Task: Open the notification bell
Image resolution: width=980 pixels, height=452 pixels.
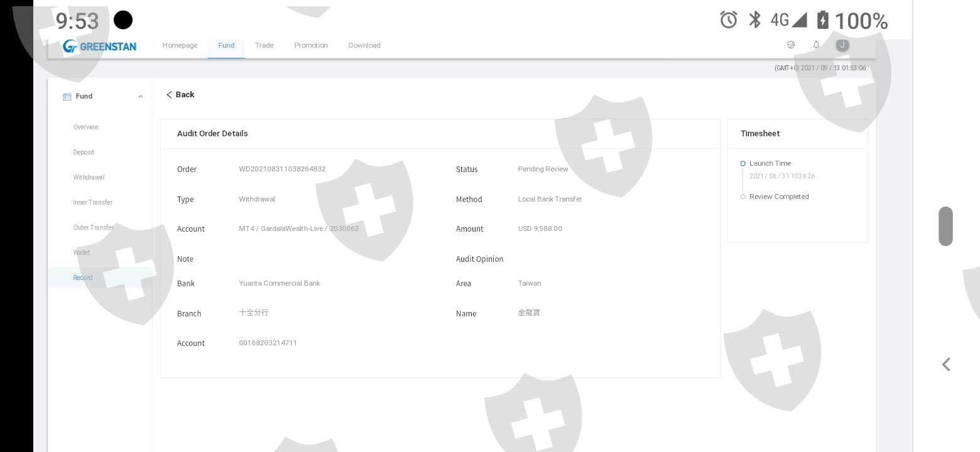Action: [x=816, y=45]
